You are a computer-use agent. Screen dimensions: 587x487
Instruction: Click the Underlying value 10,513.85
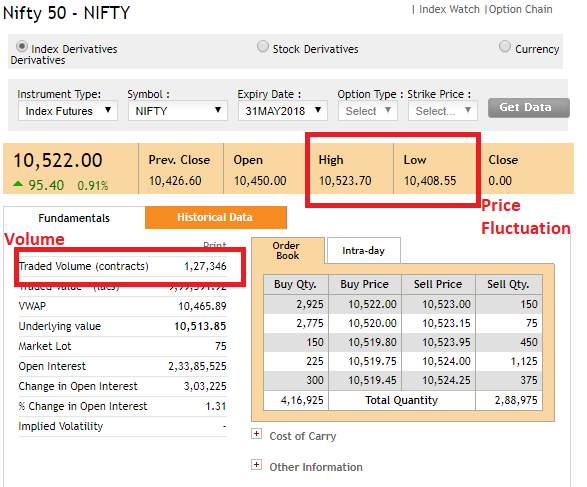[x=200, y=326]
